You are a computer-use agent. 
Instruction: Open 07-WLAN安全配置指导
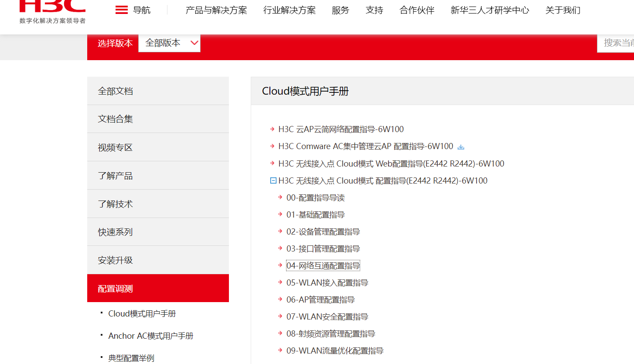tap(327, 317)
